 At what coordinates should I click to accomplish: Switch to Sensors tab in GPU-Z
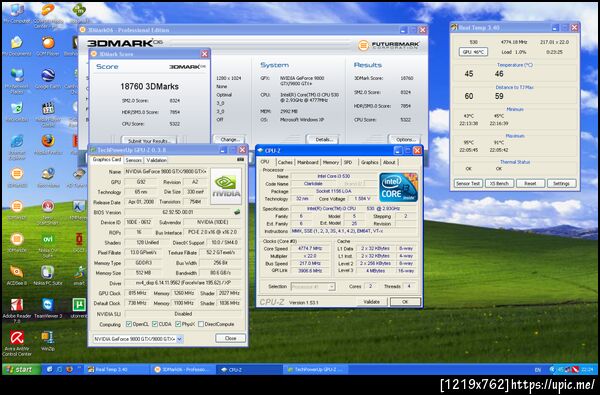tap(133, 160)
